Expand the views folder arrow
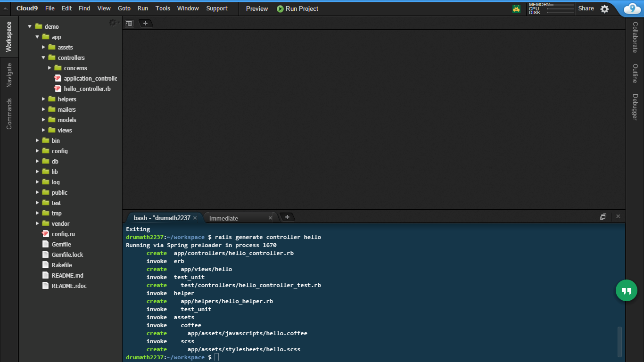Screen dimensions: 644x362 pyautogui.click(x=43, y=130)
